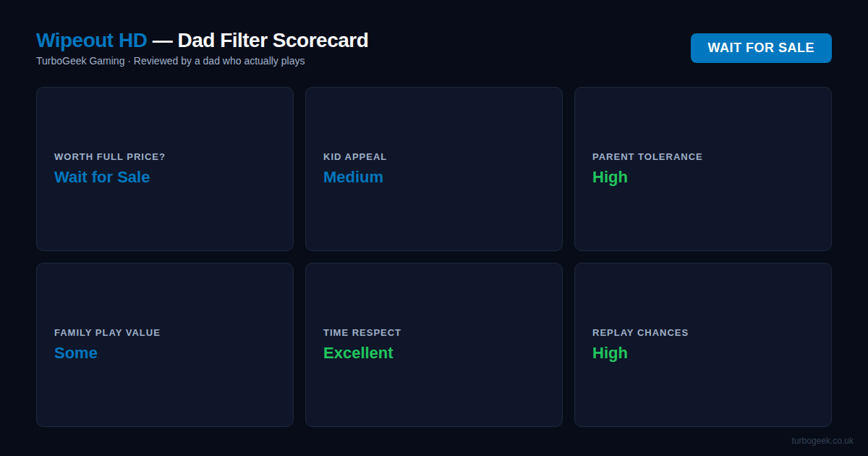868x456 pixels.
Task: Click the PARENT TOLERANCE label
Action: coord(647,157)
